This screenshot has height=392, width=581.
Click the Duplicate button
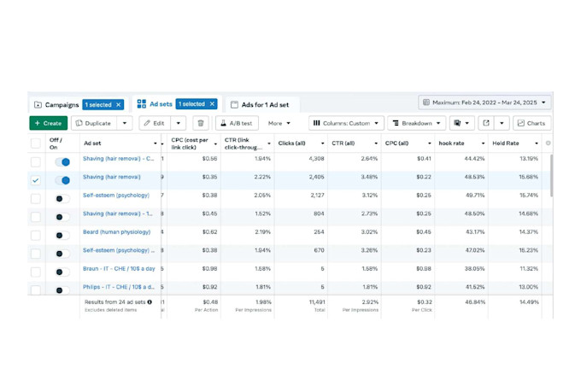click(94, 123)
